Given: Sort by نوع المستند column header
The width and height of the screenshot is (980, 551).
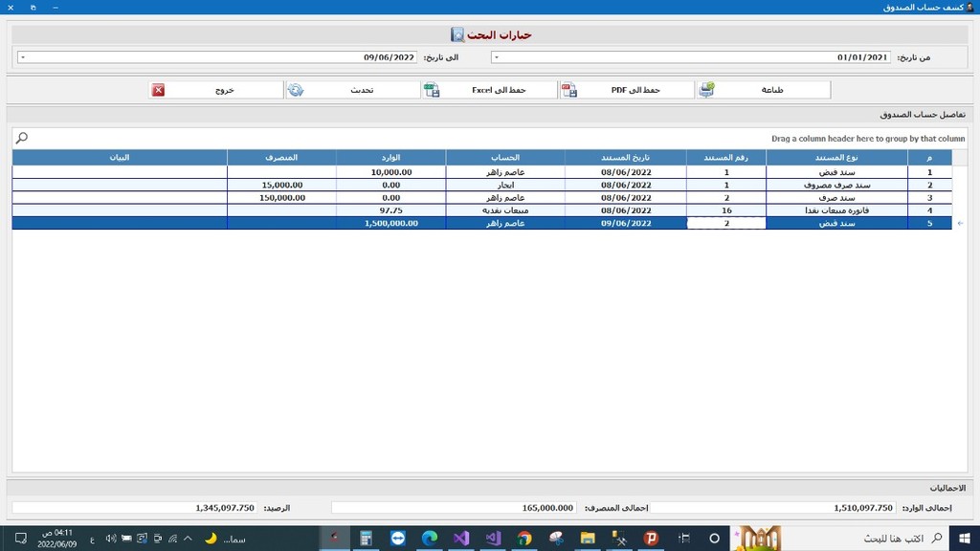Looking at the screenshot, I should point(836,158).
